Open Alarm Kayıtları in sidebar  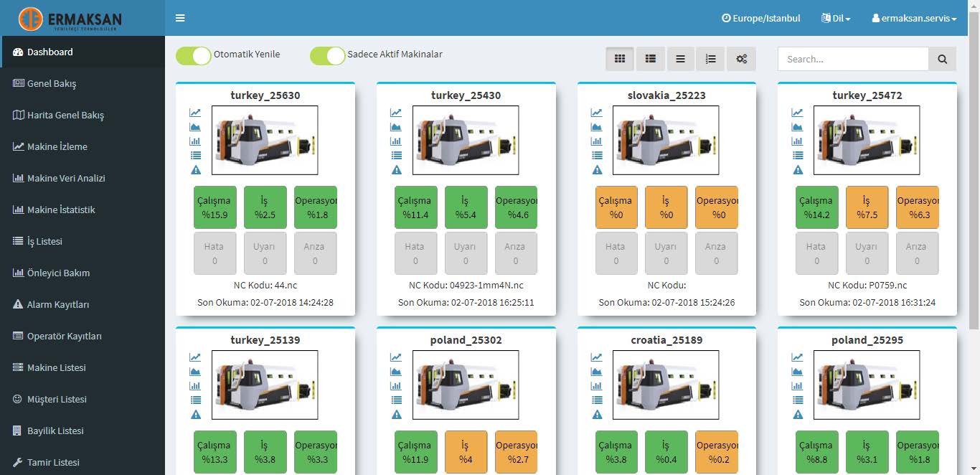pos(58,304)
